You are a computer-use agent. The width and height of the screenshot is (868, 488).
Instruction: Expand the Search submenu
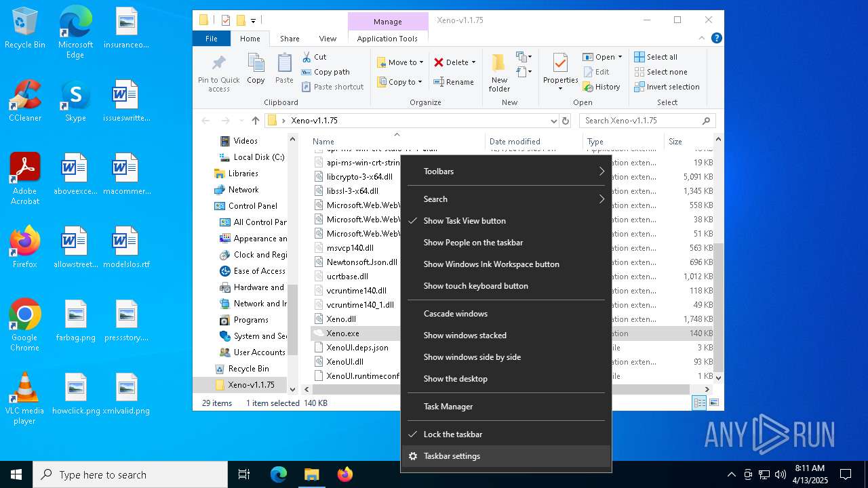506,199
